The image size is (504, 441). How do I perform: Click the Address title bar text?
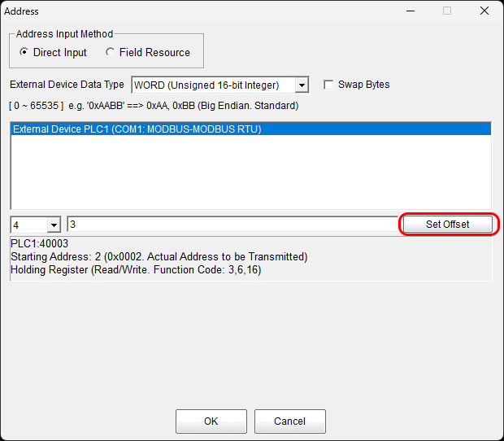[22, 11]
